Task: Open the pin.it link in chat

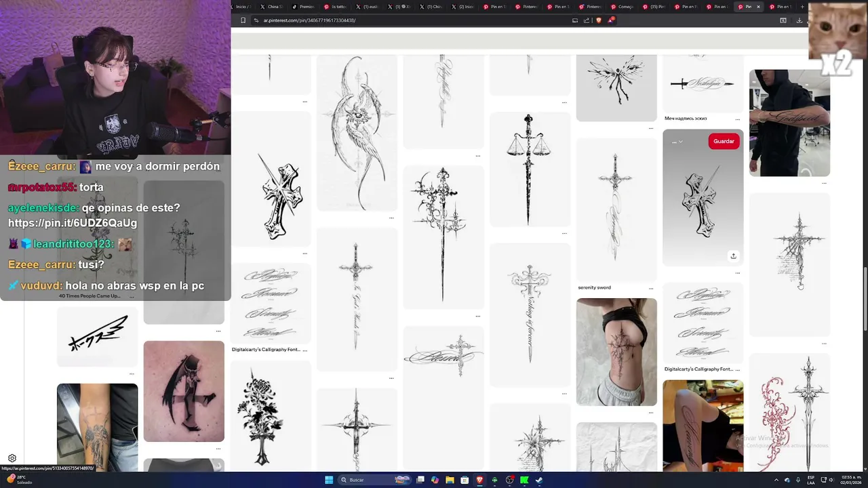Action: [x=73, y=223]
